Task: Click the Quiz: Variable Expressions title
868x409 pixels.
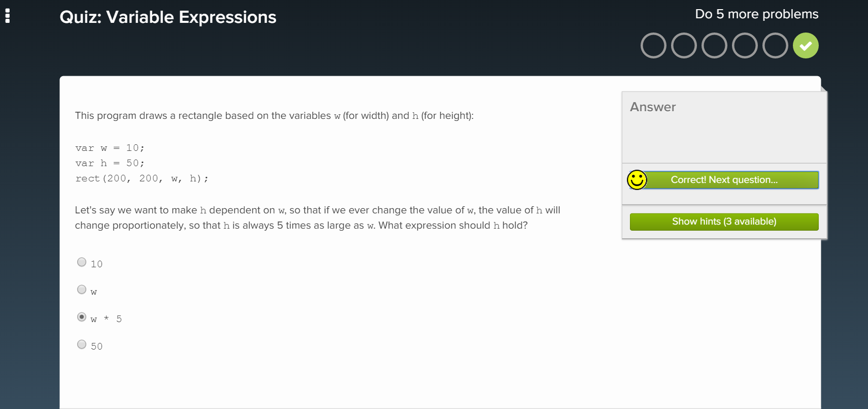Action: click(168, 17)
